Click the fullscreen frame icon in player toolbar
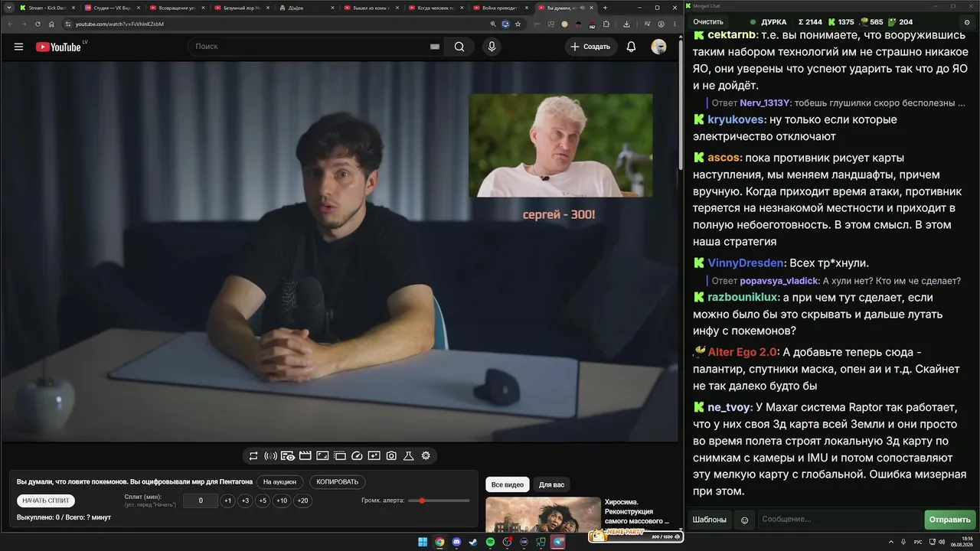The image size is (980, 551). 322,456
